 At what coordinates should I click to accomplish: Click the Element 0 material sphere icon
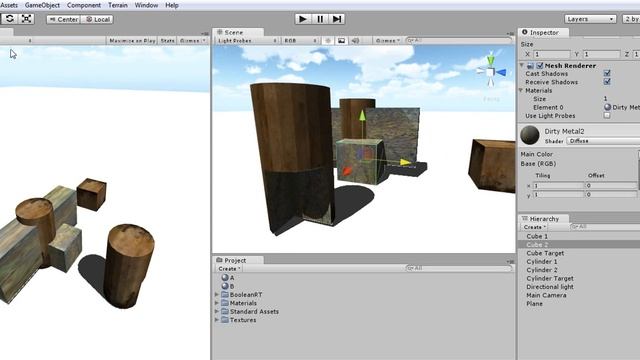pyautogui.click(x=607, y=107)
